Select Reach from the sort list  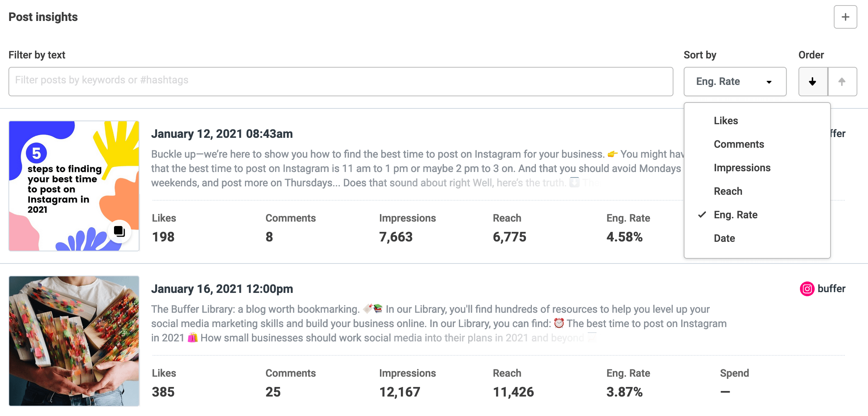pos(728,191)
